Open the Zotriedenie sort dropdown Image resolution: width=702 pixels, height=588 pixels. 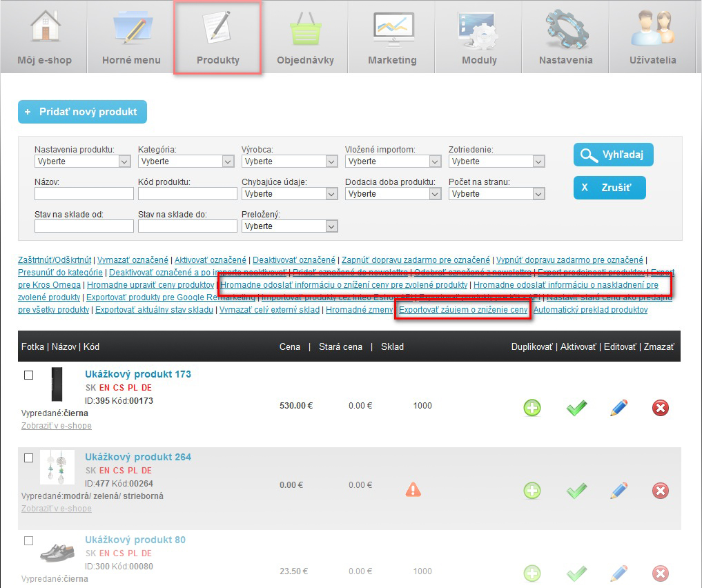pos(496,161)
